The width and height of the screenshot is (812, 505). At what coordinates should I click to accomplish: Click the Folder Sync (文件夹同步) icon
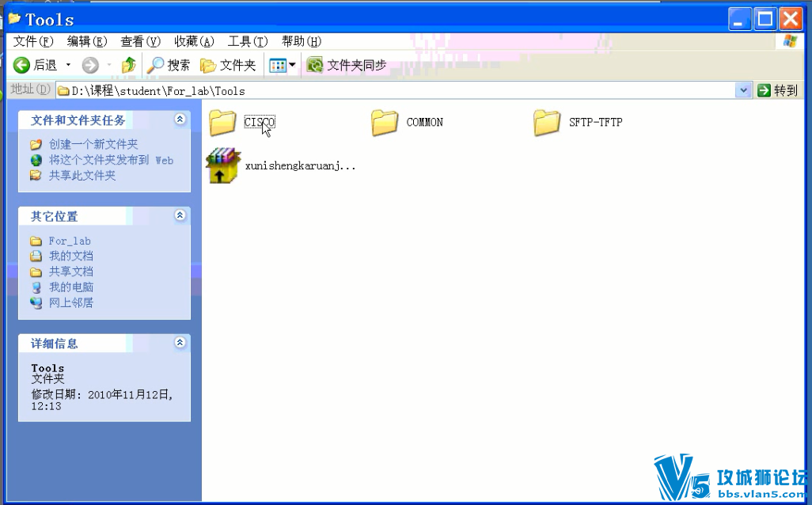(x=315, y=65)
